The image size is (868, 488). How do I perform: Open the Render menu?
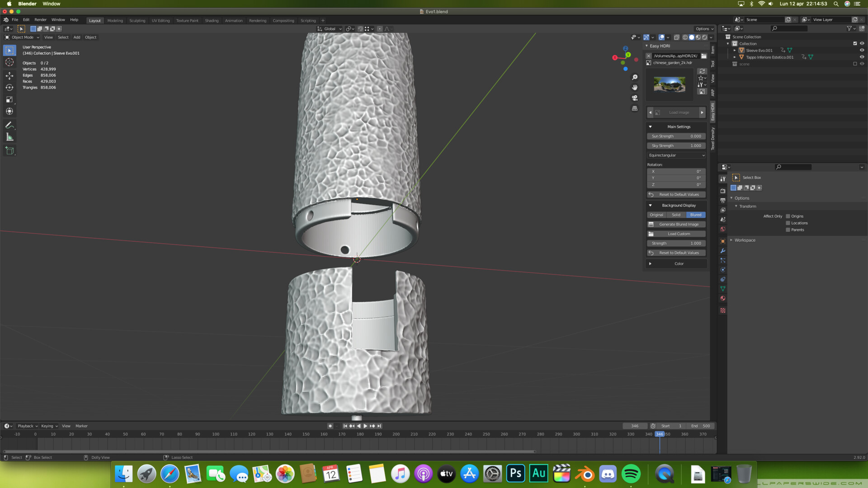pyautogui.click(x=40, y=20)
